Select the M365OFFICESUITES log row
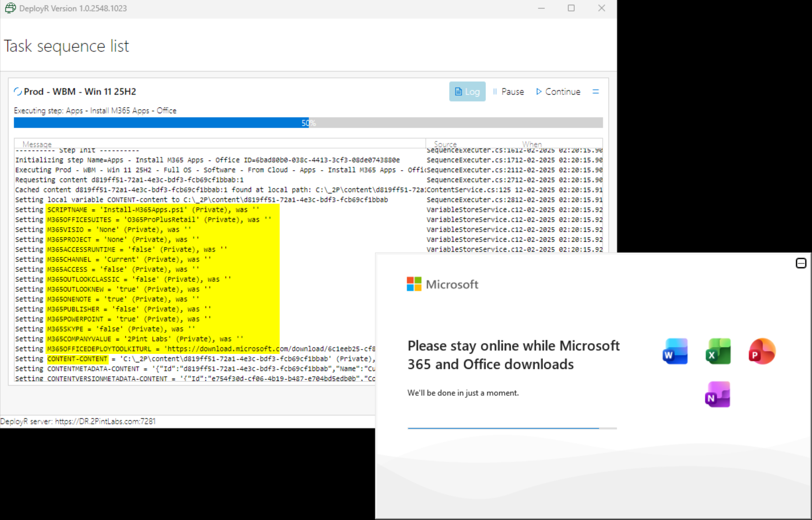This screenshot has width=812, height=520. coord(308,220)
